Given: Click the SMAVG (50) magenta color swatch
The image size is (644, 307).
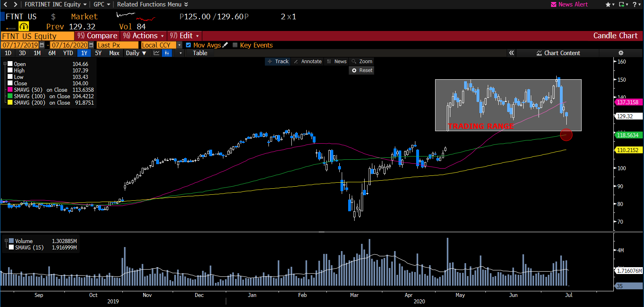Looking at the screenshot, I should (x=10, y=90).
